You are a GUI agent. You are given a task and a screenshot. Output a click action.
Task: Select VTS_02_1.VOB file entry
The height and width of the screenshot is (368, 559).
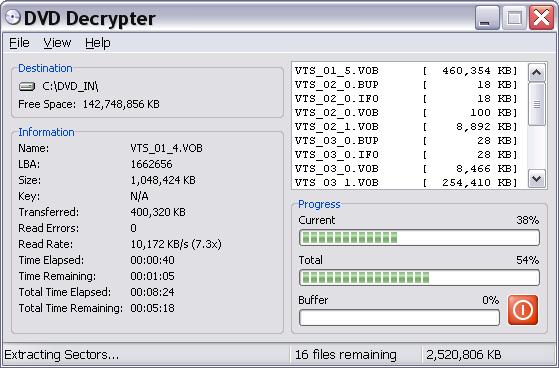406,127
